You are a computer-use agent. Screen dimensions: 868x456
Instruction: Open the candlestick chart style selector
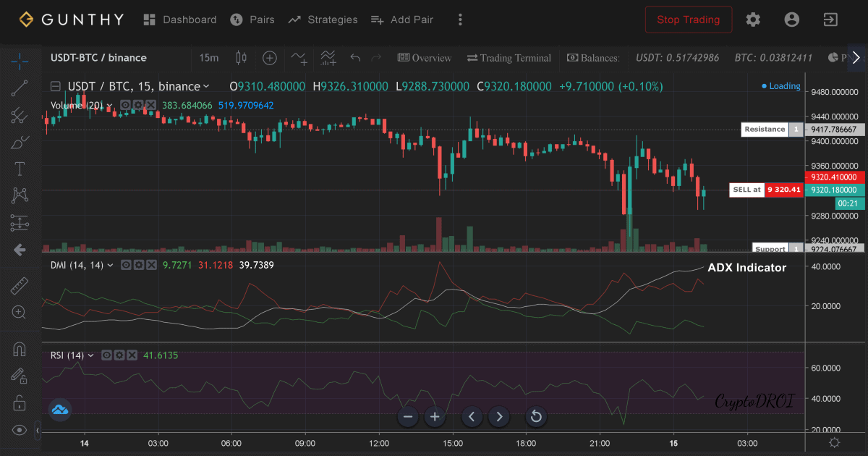241,58
